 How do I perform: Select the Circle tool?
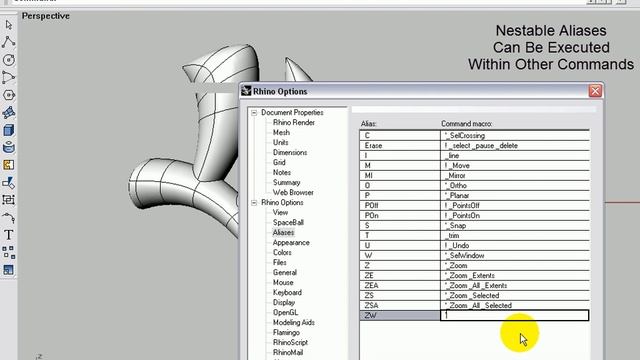coord(9,60)
